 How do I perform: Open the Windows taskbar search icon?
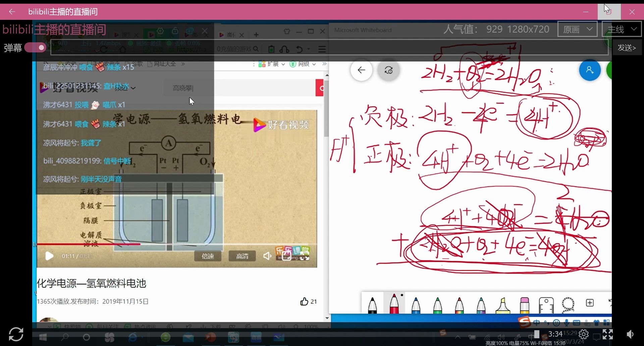(65, 337)
